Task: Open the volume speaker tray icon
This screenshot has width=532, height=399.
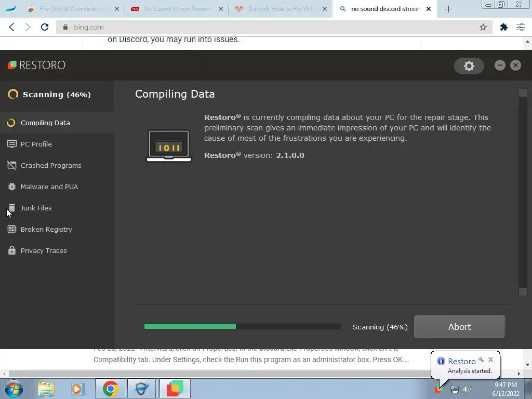Action: coord(467,389)
